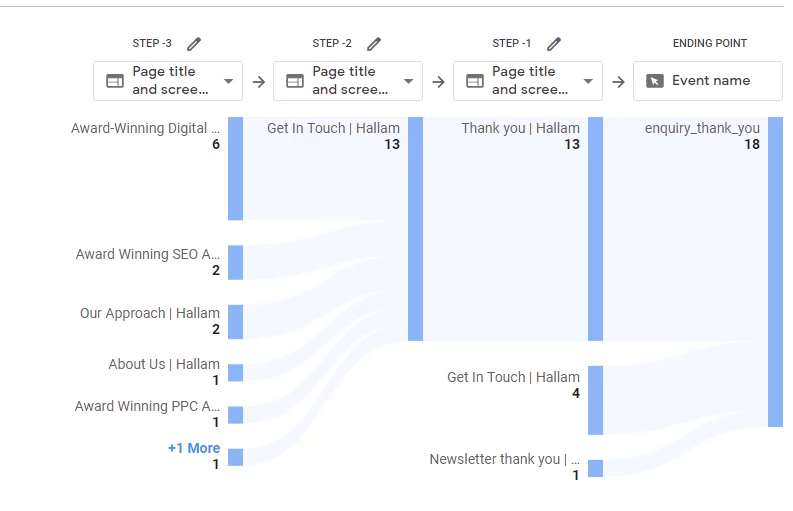793x511 pixels.
Task: Click the pencil edit icon beside STEP -3
Action: coord(194,44)
